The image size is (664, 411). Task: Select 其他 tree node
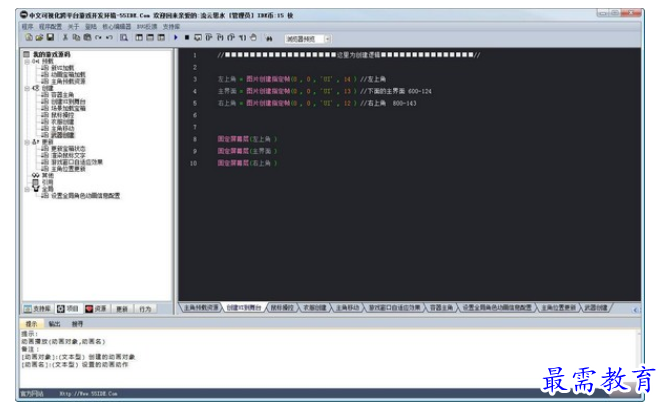coord(47,175)
